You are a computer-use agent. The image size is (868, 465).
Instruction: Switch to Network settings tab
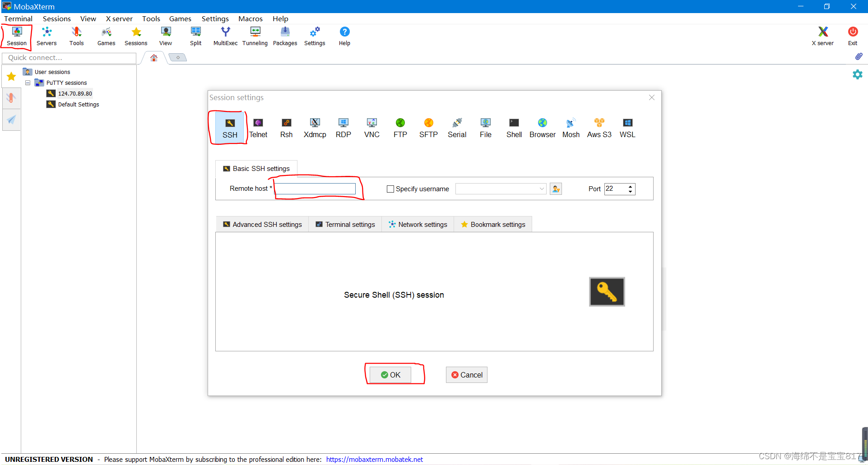pyautogui.click(x=418, y=225)
